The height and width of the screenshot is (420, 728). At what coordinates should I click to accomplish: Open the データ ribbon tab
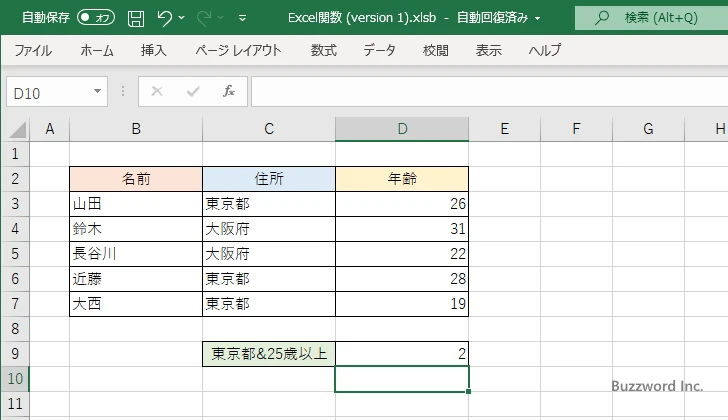click(x=379, y=50)
